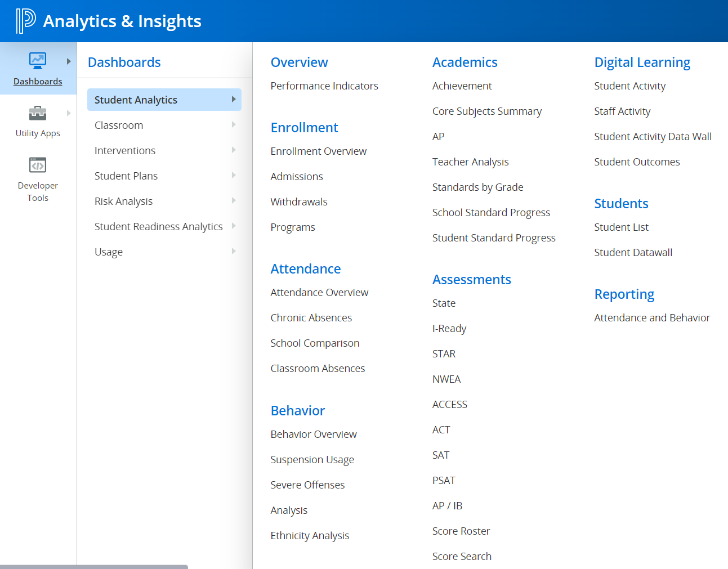The image size is (728, 569).
Task: Open Student Readiness Analytics menu
Action: point(158,226)
